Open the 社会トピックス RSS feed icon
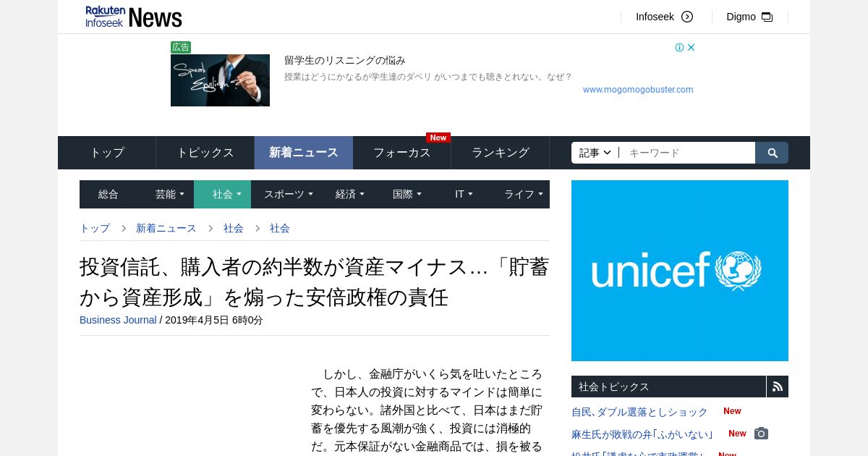The height and width of the screenshot is (456, 868). [x=778, y=387]
